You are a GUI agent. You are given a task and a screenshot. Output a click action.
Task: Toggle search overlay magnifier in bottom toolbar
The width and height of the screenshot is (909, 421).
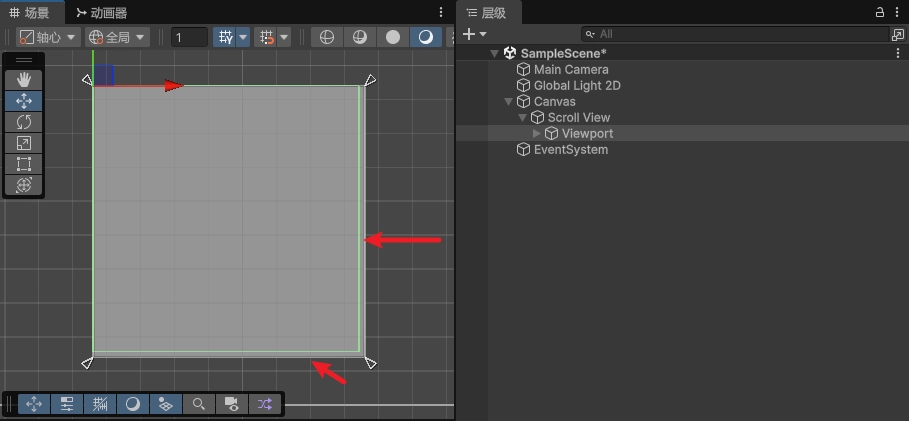199,404
